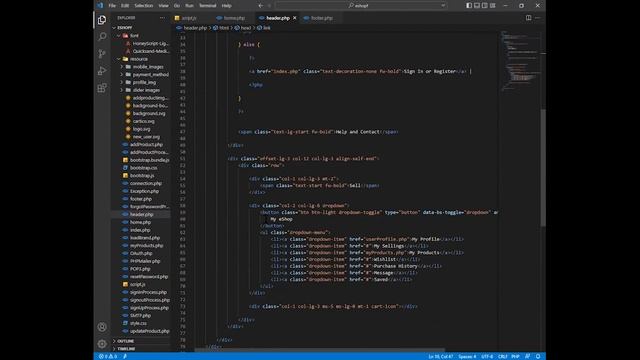Open the Extensions view icon

click(x=102, y=88)
